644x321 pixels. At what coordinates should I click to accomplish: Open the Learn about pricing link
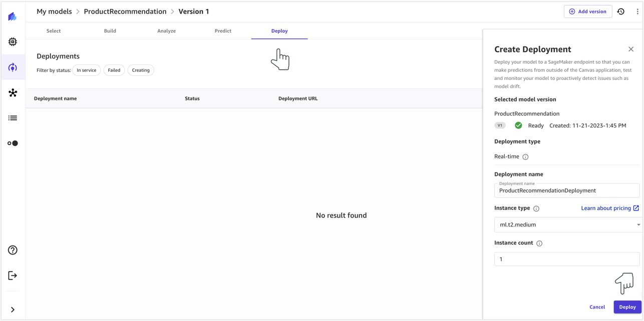(610, 208)
